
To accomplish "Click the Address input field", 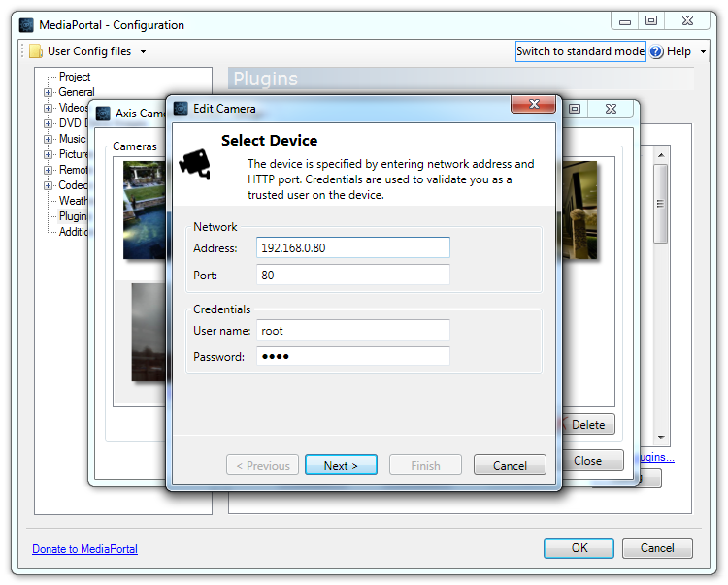I will [x=353, y=247].
